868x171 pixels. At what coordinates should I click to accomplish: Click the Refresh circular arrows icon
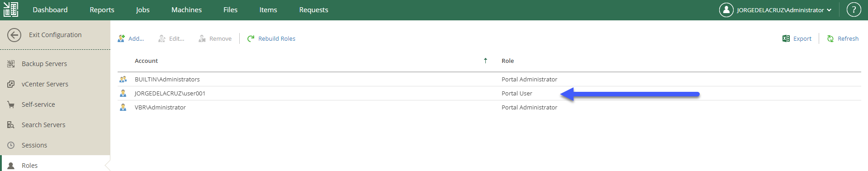tap(830, 38)
